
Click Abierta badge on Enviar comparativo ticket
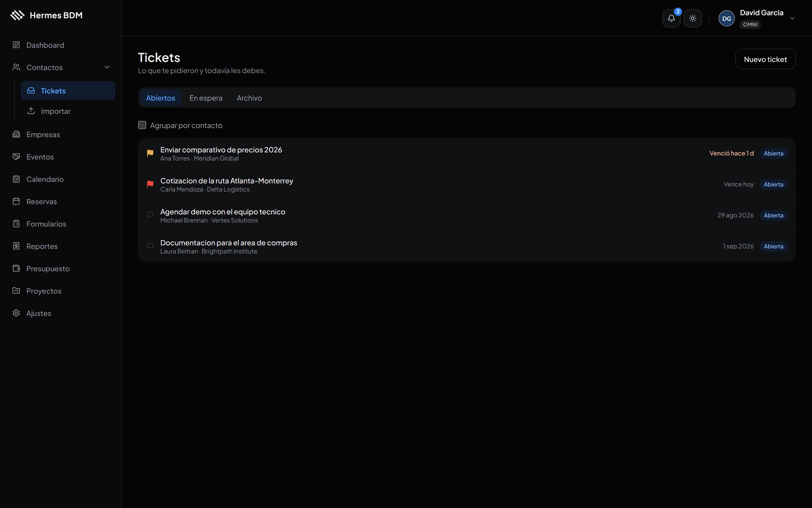click(773, 153)
